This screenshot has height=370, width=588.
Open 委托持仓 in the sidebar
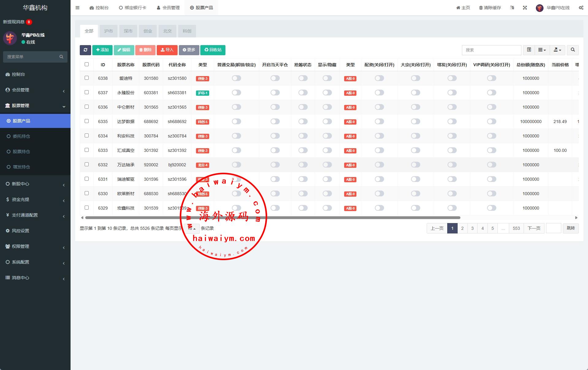21,136
